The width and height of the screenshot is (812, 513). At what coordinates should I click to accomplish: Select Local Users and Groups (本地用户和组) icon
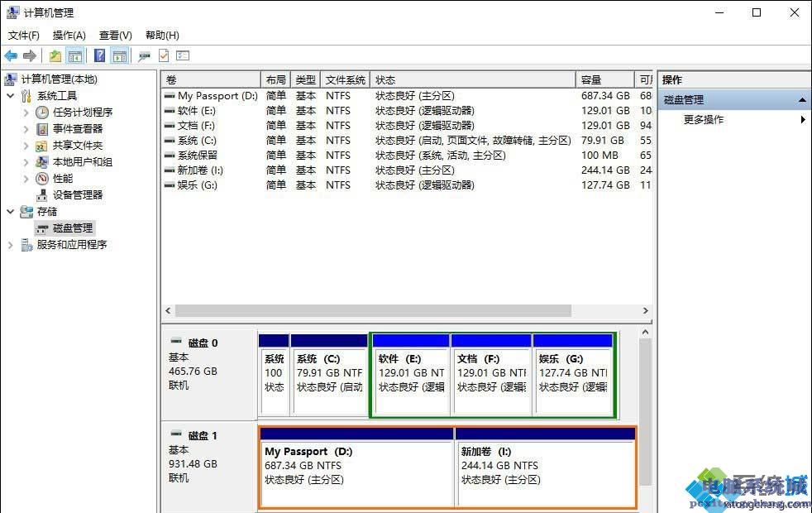[x=42, y=162]
